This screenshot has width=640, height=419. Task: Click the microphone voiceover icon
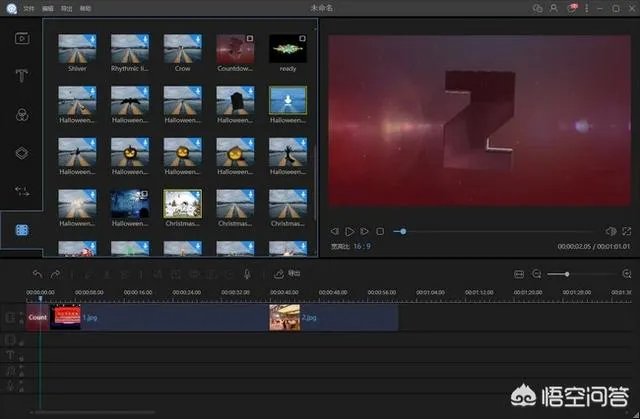[x=246, y=273]
